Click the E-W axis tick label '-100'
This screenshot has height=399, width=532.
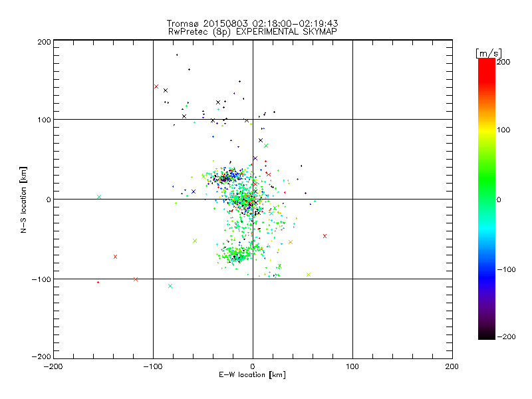point(153,366)
